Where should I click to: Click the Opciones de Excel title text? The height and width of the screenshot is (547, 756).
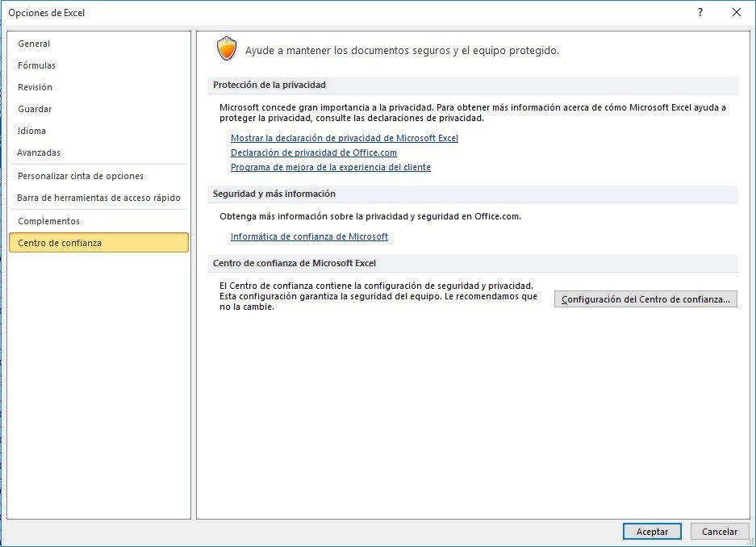coord(46,13)
